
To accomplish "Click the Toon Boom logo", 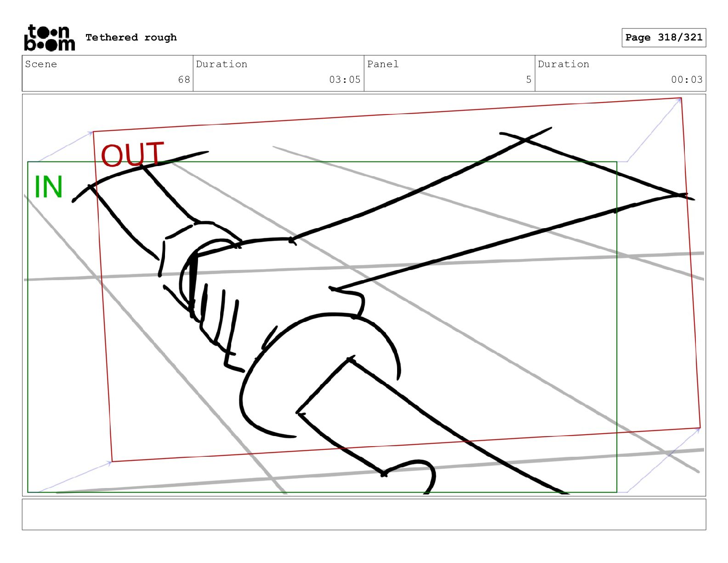I will pos(49,38).
